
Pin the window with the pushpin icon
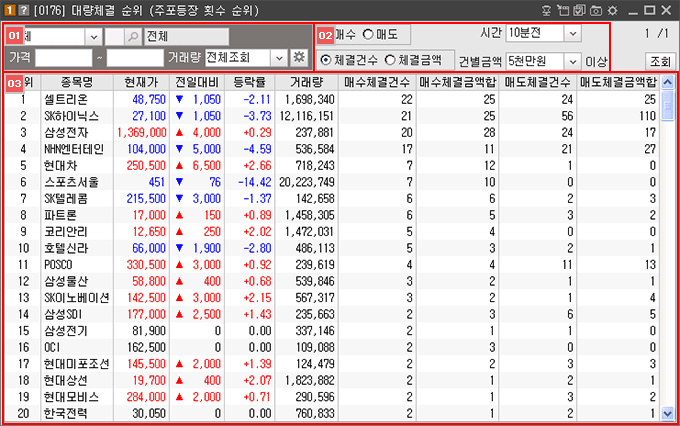(547, 10)
